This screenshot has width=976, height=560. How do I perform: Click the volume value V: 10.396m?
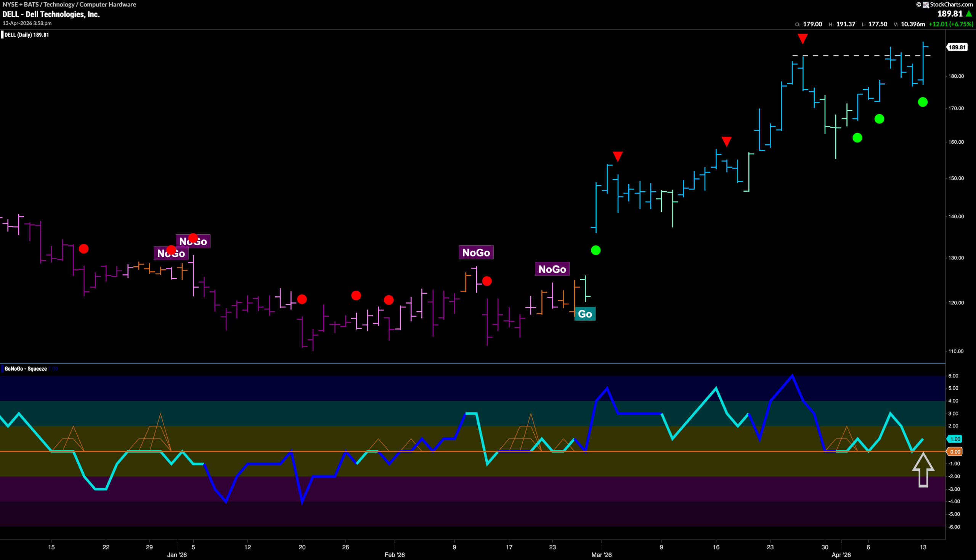tap(909, 24)
